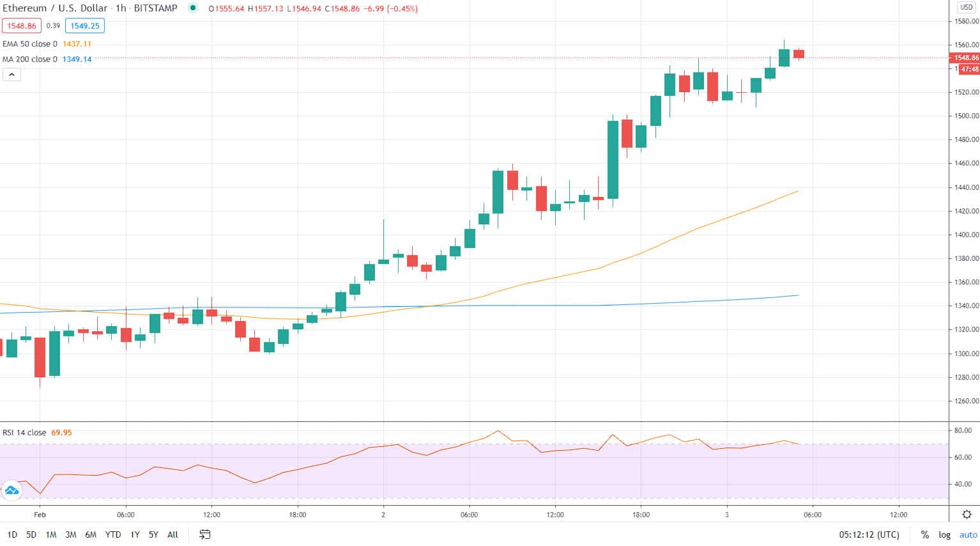This screenshot has width=980, height=546.
Task: Click the MA 200 value 1349.14
Action: 77,59
